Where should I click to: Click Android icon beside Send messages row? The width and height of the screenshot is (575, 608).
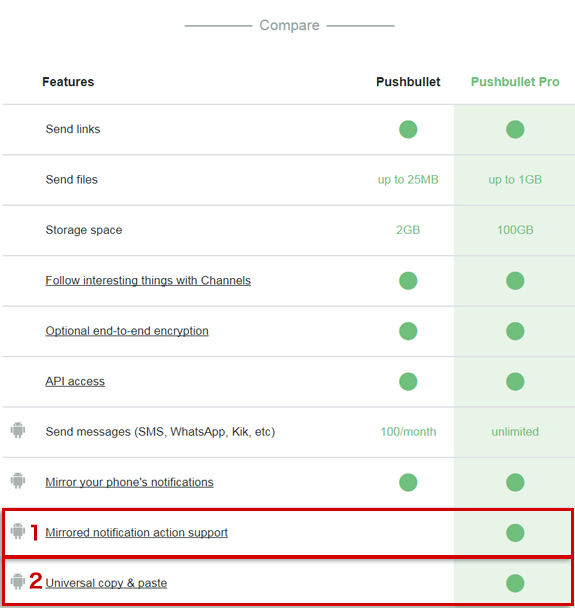coord(18,430)
